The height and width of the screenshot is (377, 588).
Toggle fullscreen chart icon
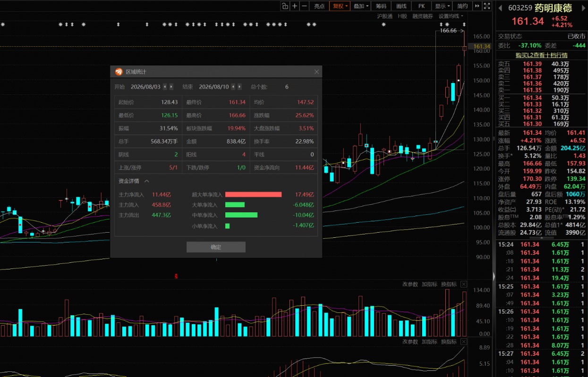pos(486,6)
